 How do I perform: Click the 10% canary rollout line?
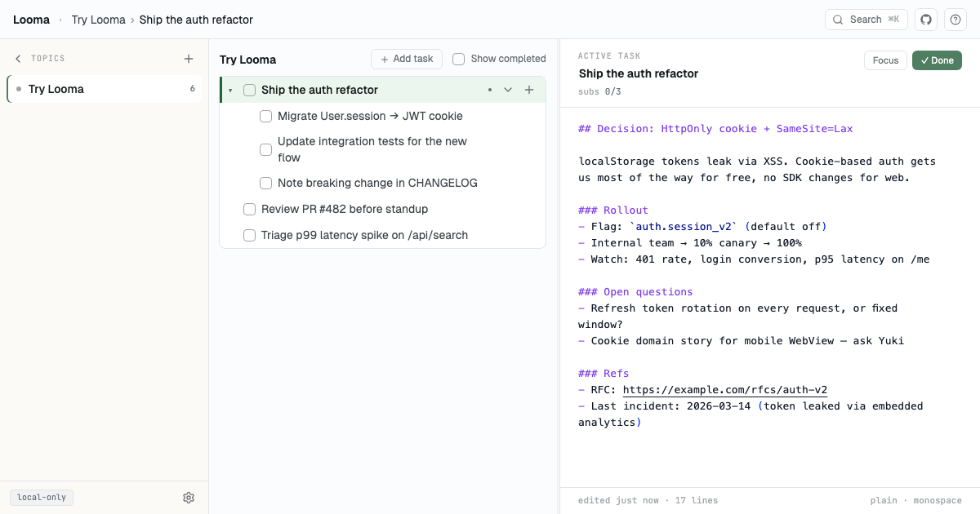tap(690, 243)
